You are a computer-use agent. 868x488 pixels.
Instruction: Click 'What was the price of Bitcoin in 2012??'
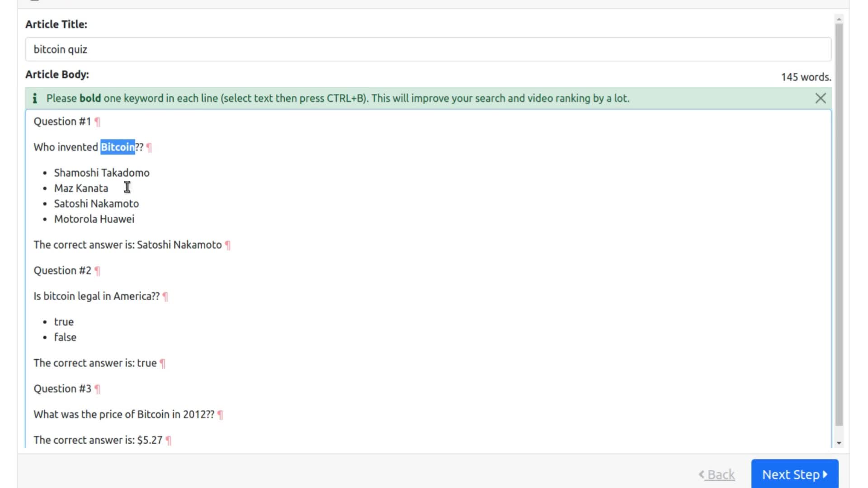124,415
